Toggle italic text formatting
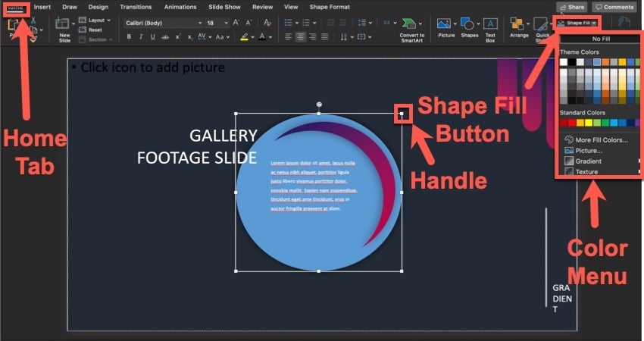This screenshot has height=341, width=644. click(x=141, y=36)
